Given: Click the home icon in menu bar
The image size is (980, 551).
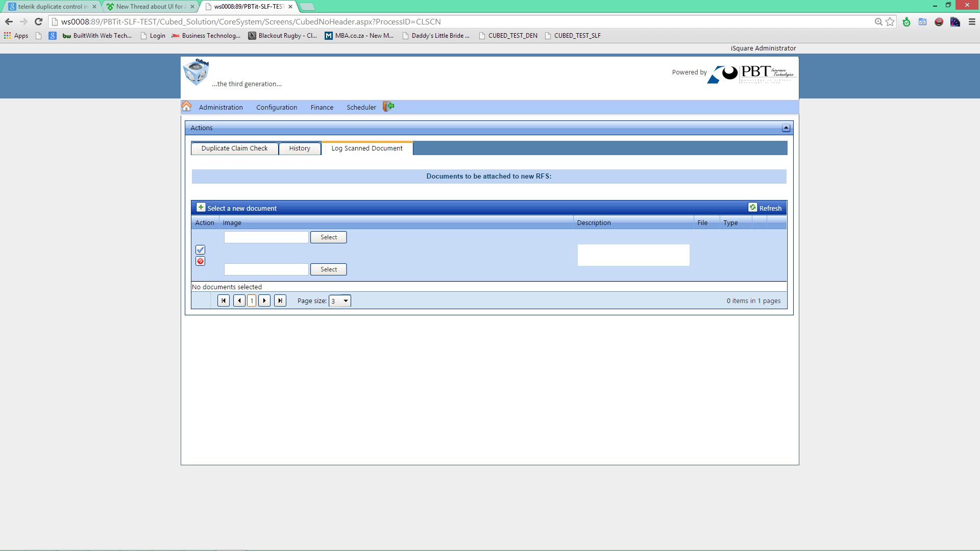Looking at the screenshot, I should pos(186,106).
